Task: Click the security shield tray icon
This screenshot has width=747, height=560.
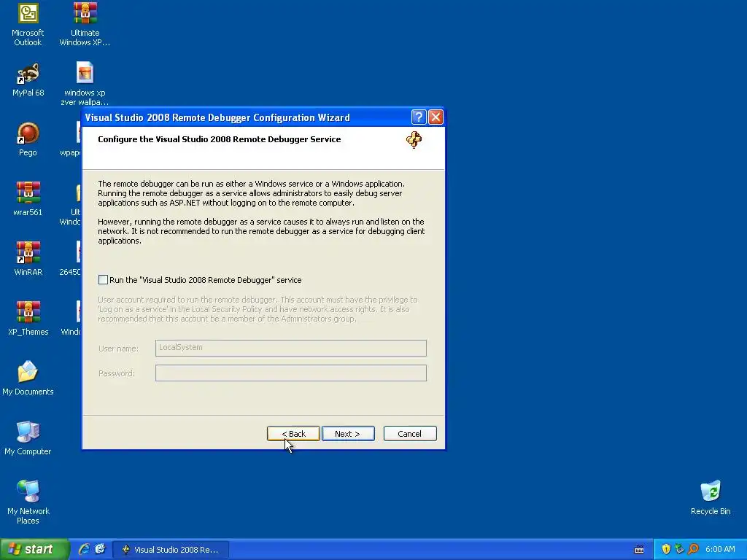Action: (665, 549)
